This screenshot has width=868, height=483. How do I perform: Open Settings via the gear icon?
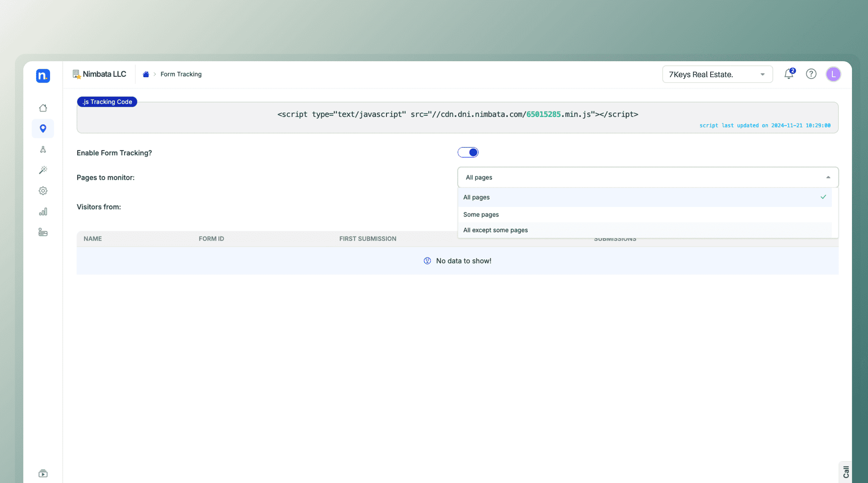point(43,190)
